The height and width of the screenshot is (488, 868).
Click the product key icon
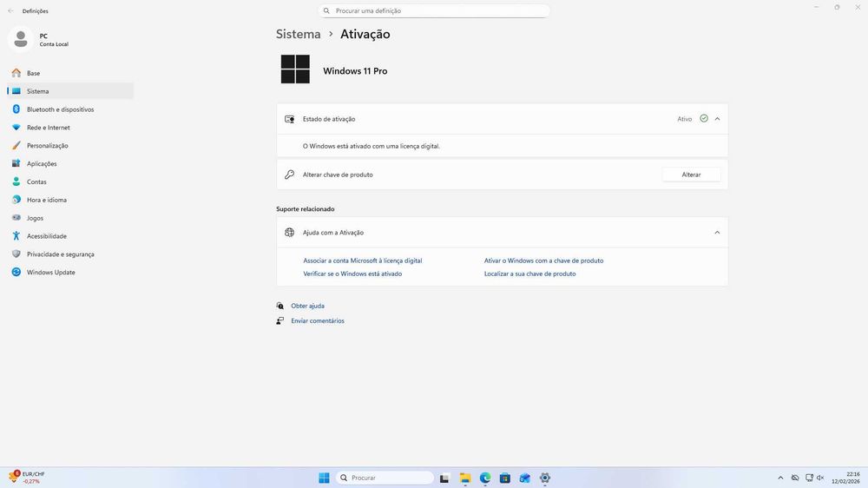click(290, 175)
